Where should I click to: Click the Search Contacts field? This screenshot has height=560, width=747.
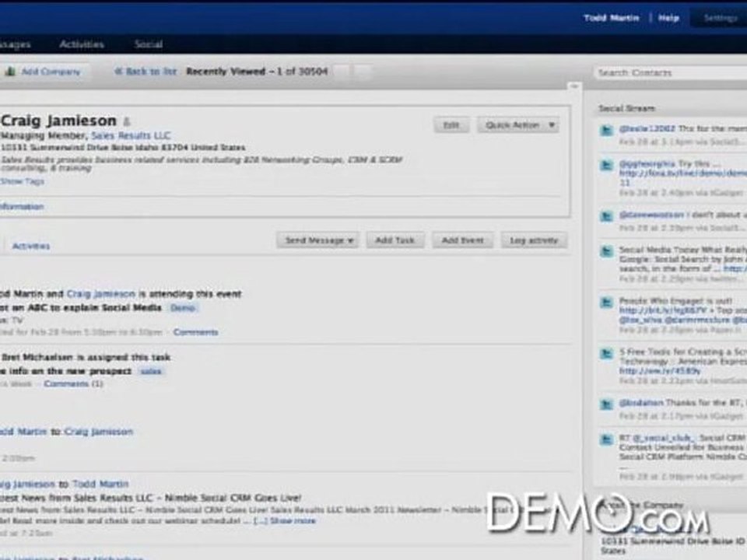tap(670, 73)
